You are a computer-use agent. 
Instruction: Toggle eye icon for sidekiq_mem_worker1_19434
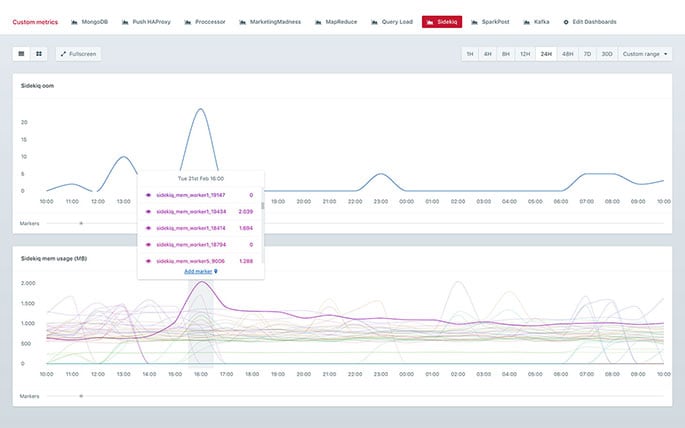pyautogui.click(x=148, y=212)
